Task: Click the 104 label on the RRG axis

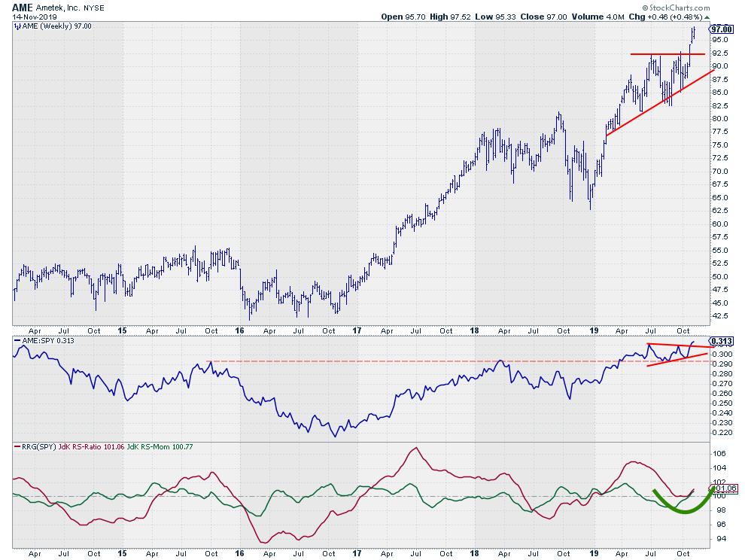Action: click(x=719, y=467)
